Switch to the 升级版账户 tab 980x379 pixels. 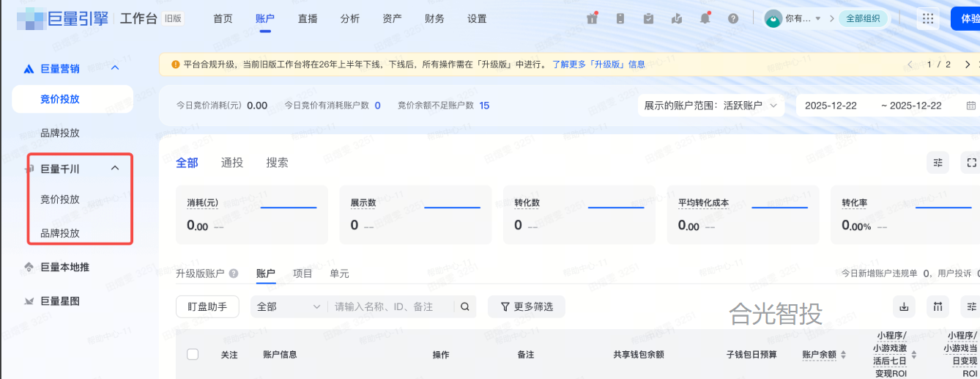click(x=200, y=273)
